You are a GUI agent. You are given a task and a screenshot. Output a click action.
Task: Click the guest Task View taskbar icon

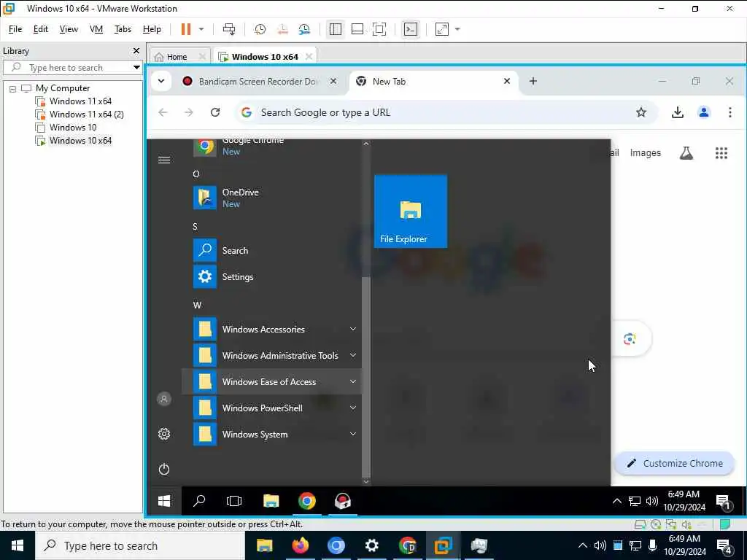[x=234, y=501]
